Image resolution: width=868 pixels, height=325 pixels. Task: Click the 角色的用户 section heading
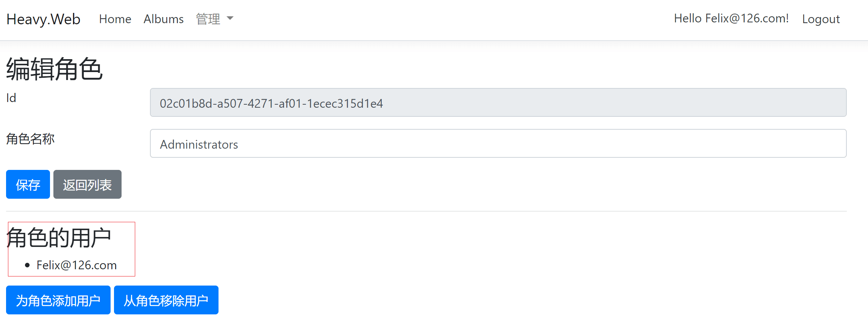(59, 238)
